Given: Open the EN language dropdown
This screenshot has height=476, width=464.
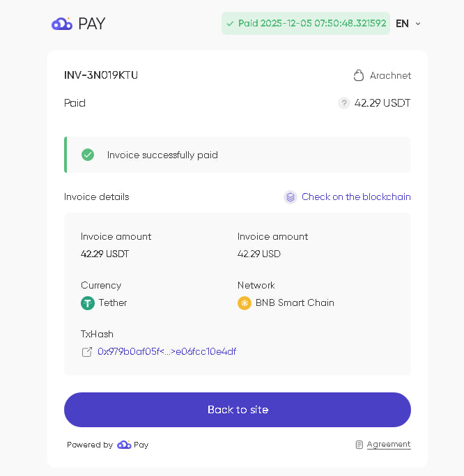Looking at the screenshot, I should (402, 24).
